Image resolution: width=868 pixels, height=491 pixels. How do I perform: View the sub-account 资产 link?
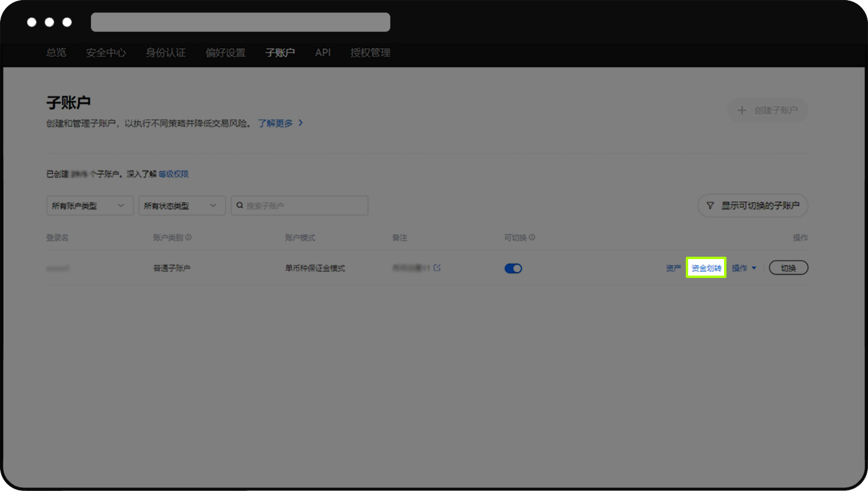click(x=673, y=267)
